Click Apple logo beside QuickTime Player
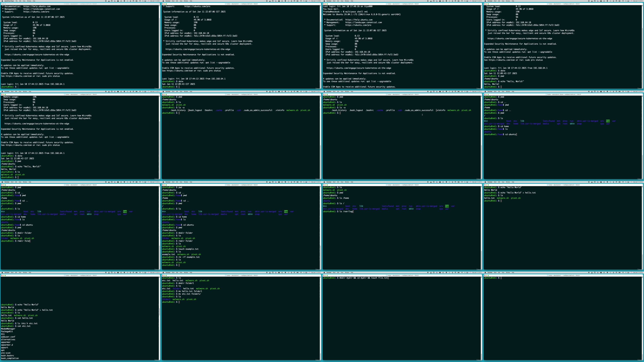This screenshot has width=644, height=362. coord(2,1)
